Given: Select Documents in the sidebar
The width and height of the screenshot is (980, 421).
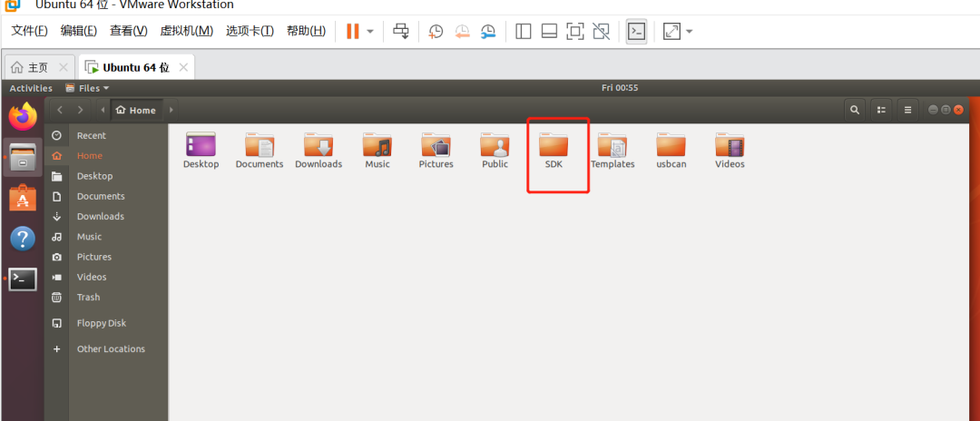Looking at the screenshot, I should [106, 196].
